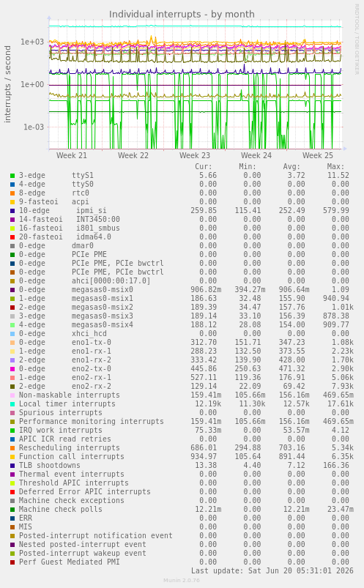364x588 pixels.
Task: Click the green ttyS1 legend color swatch
Action: pyautogui.click(x=12, y=176)
